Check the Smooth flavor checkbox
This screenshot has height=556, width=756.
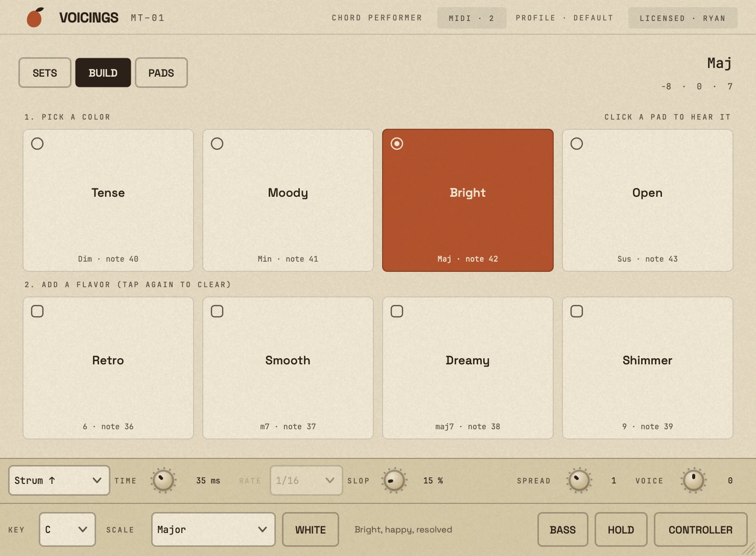point(217,311)
